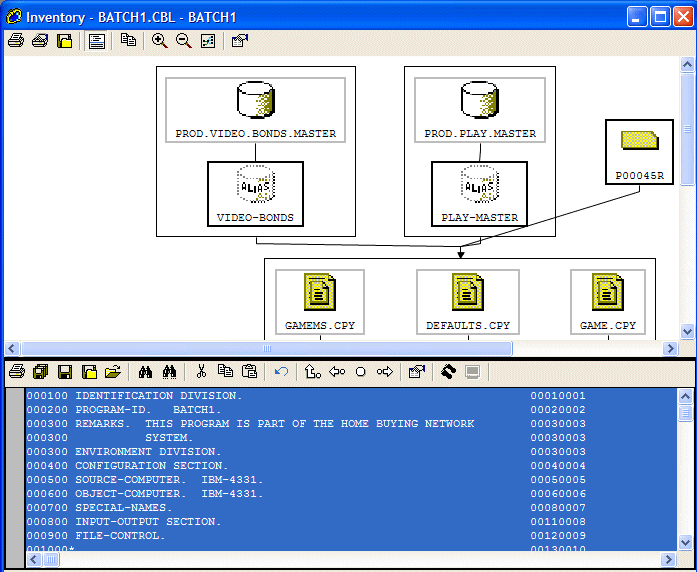Navigate back with the left arrow icon
The image size is (697, 572).
click(337, 371)
